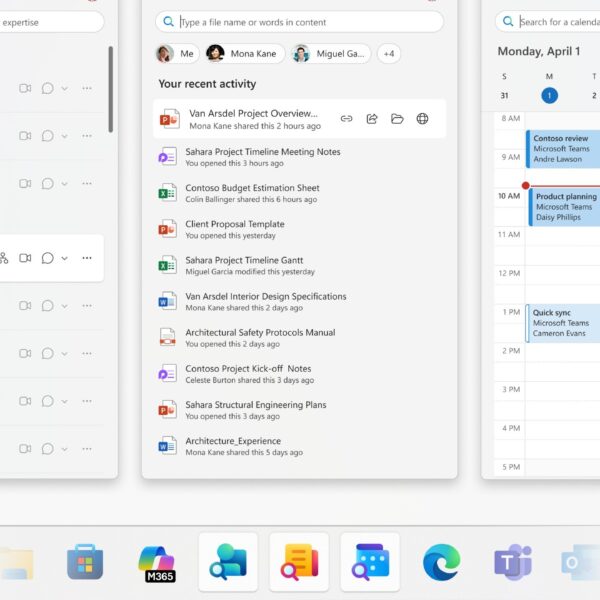Open Van Arsdel Project Overview in browser via globe icon
Image resolution: width=600 pixels, height=600 pixels.
(422, 119)
